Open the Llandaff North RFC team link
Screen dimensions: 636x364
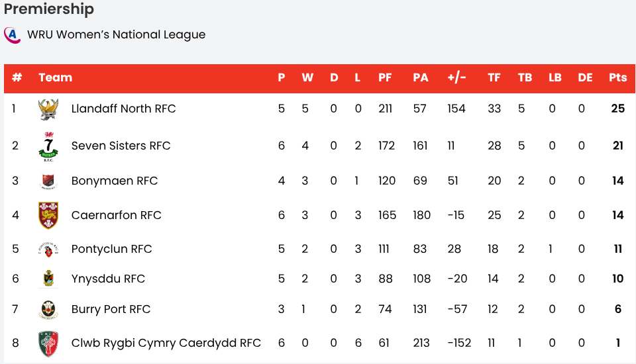(123, 109)
